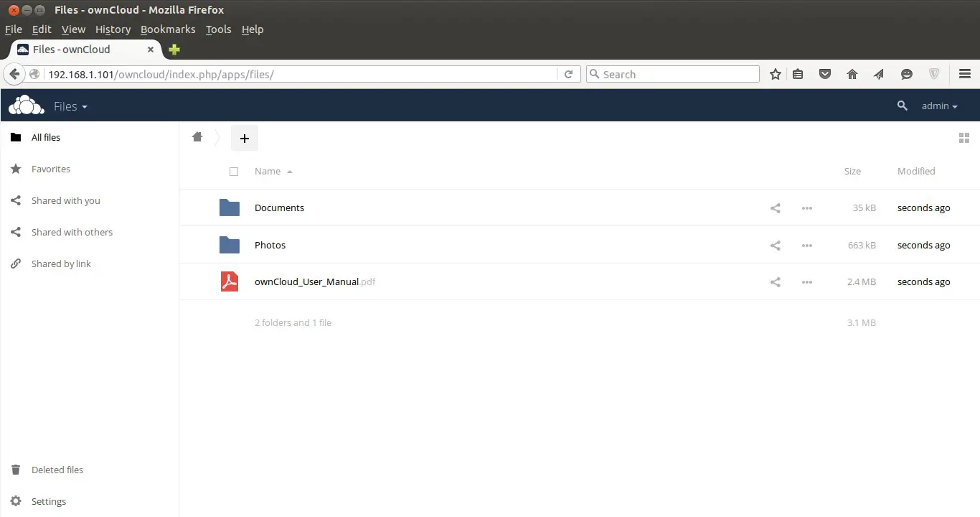This screenshot has width=980, height=517.
Task: Go to Firefox home page icon
Action: pos(852,74)
